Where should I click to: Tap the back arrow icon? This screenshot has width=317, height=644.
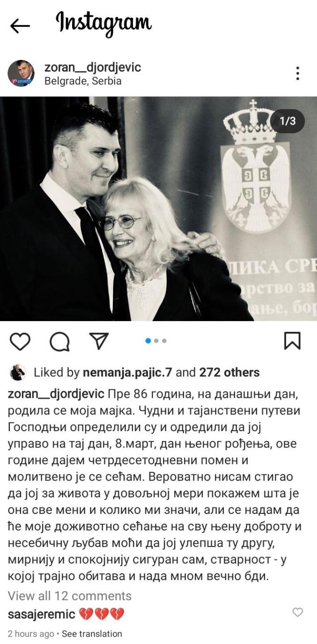pyautogui.click(x=20, y=26)
